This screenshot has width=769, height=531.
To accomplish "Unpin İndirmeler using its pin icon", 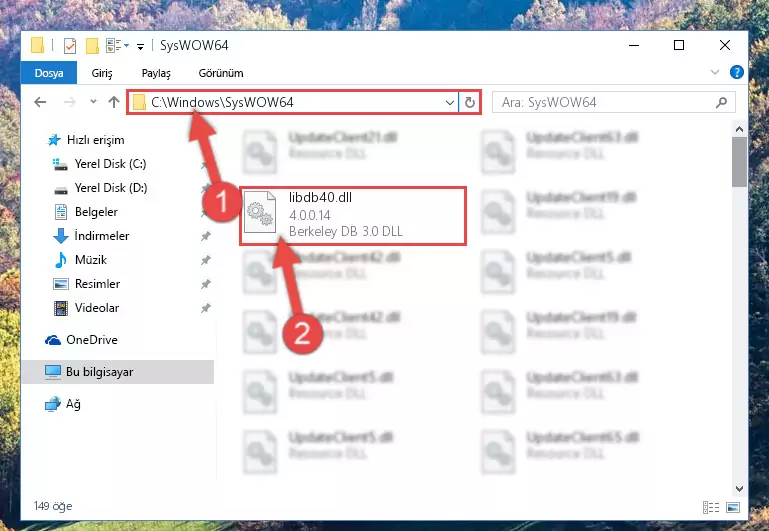I will [205, 236].
